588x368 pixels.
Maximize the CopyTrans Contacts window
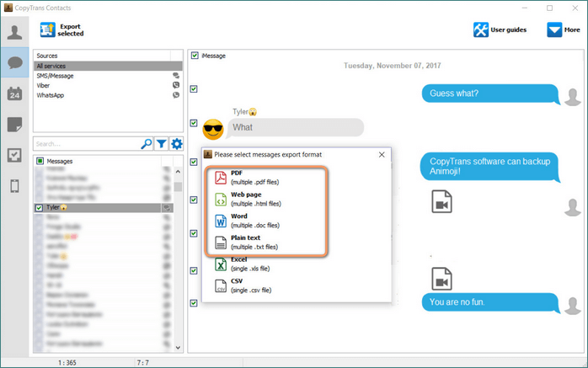(x=550, y=8)
